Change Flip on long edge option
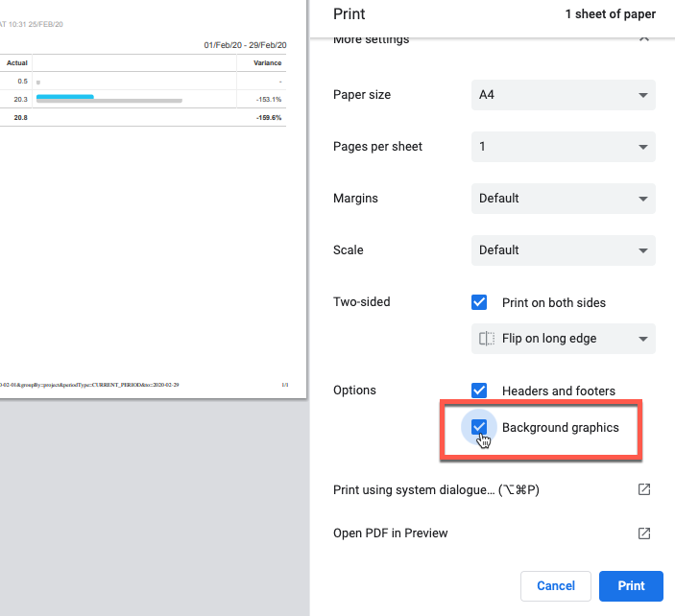The image size is (675, 616). pos(564,339)
